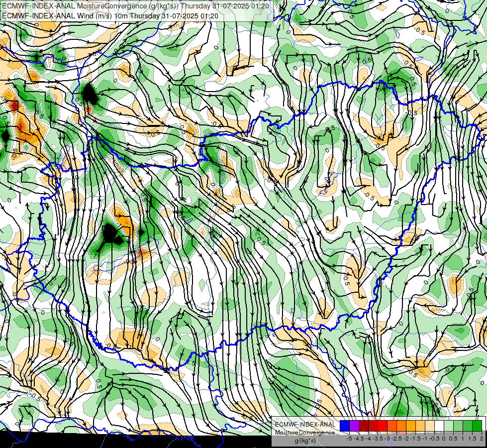The width and height of the screenshot is (487, 448).
Task: Click the -5 tick value on the legend
Action: 349,439
